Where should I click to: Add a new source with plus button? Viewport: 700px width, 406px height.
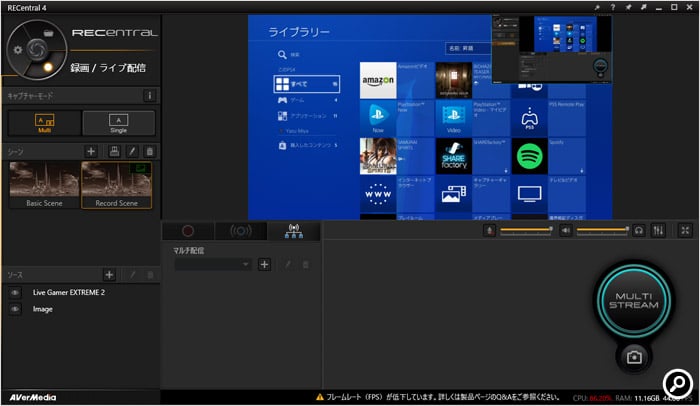click(x=109, y=275)
